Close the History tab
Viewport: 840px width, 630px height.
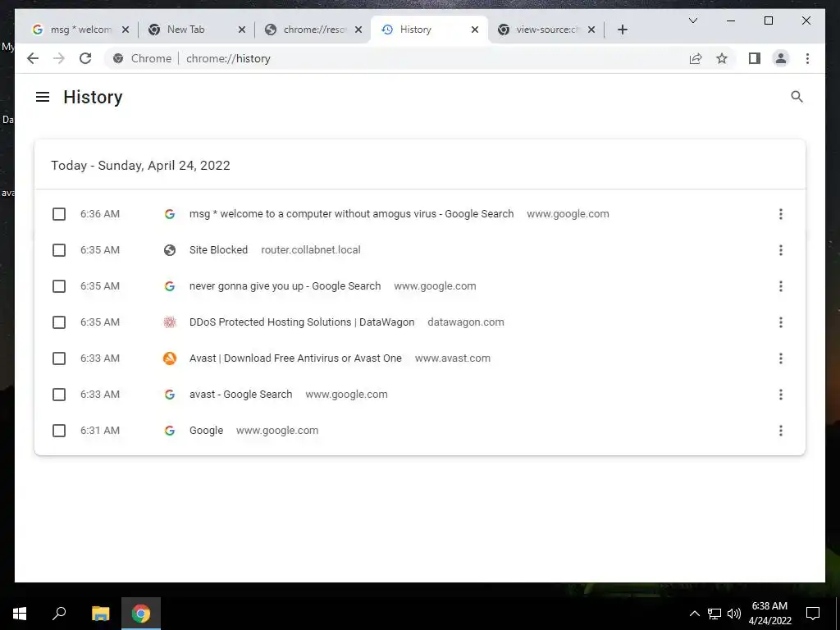[x=475, y=30]
